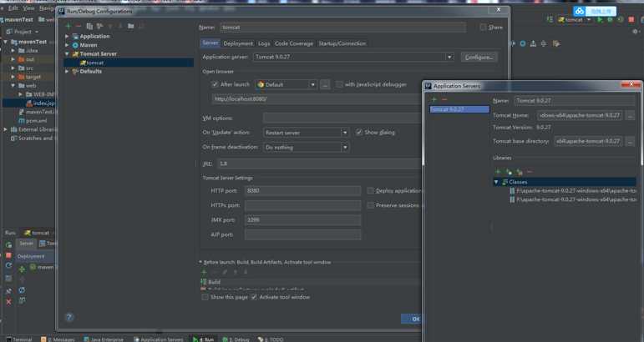The image size is (644, 342).
Task: Click HTTP port field with 8080
Action: (x=302, y=191)
